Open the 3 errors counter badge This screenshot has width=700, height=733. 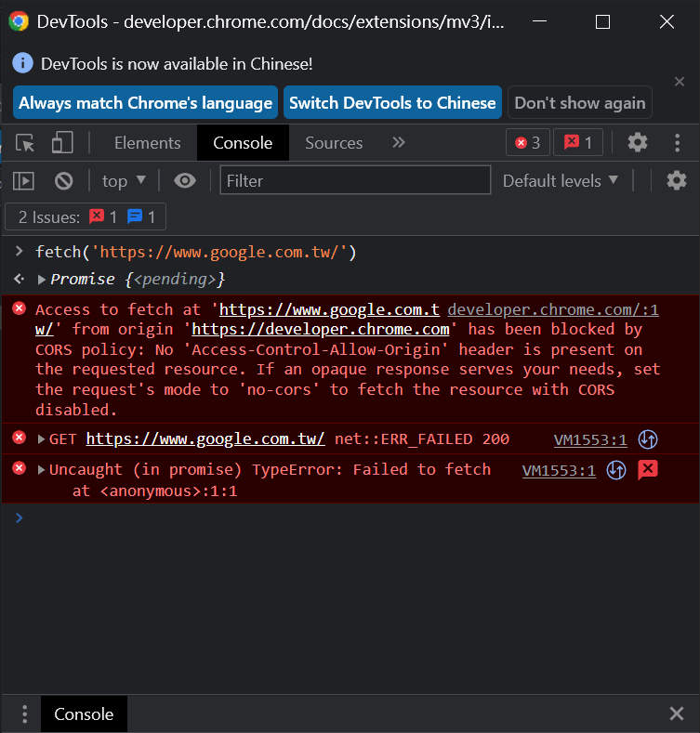[x=528, y=142]
